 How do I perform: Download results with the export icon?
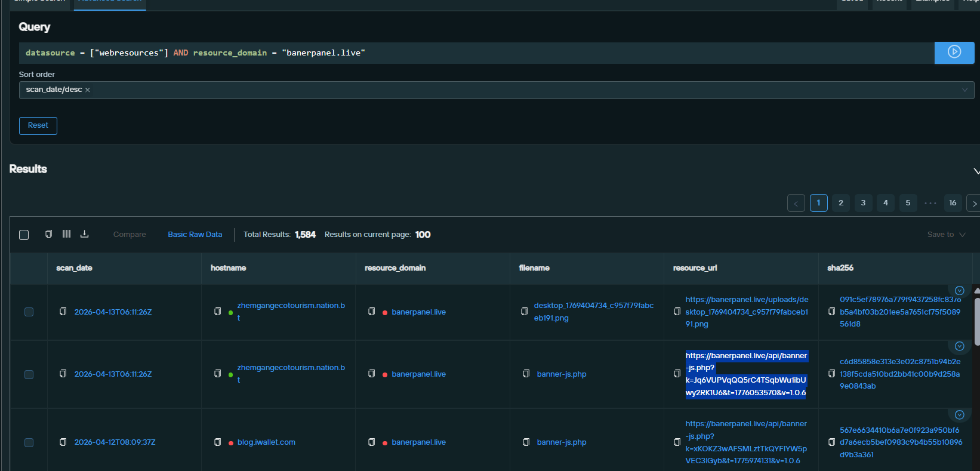click(x=84, y=234)
